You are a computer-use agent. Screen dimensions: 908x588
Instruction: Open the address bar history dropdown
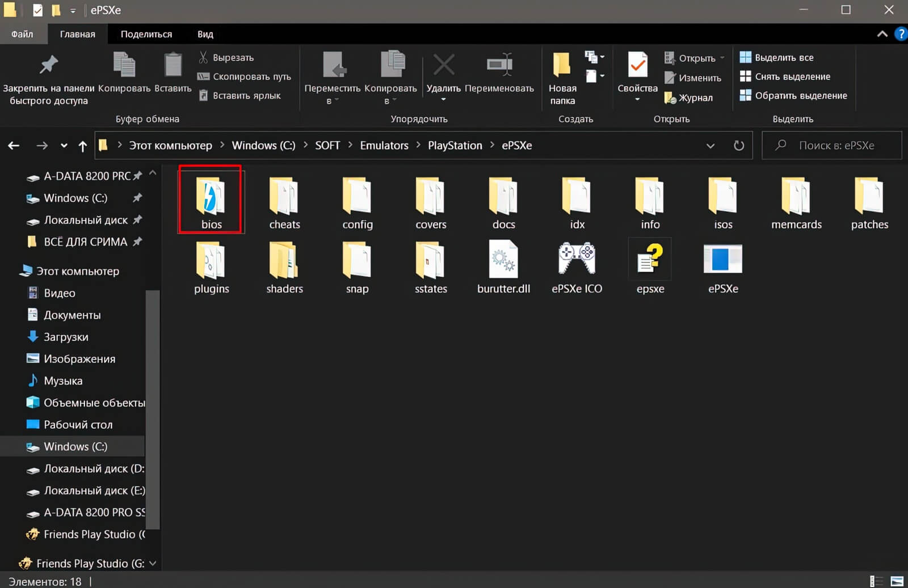coord(710,146)
